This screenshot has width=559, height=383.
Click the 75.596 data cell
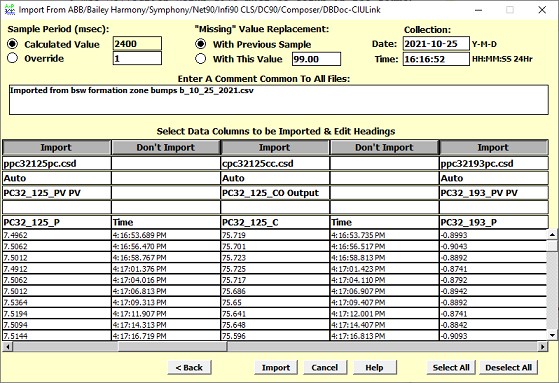pos(275,336)
